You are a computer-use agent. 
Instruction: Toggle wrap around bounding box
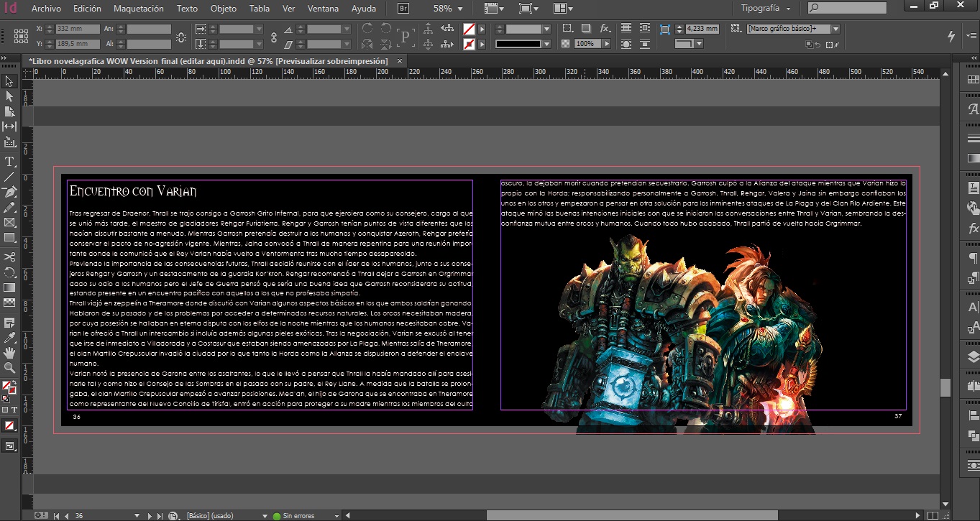(x=644, y=29)
